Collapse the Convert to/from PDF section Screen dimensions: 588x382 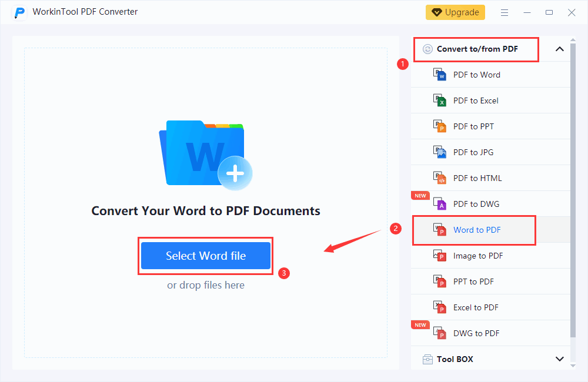point(559,49)
